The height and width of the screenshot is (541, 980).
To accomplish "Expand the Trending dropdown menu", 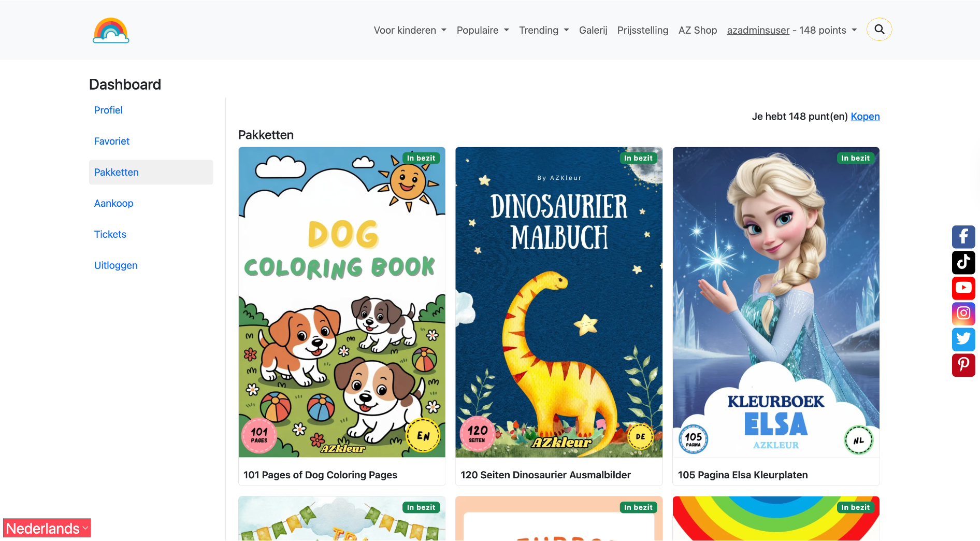I will coord(544,30).
